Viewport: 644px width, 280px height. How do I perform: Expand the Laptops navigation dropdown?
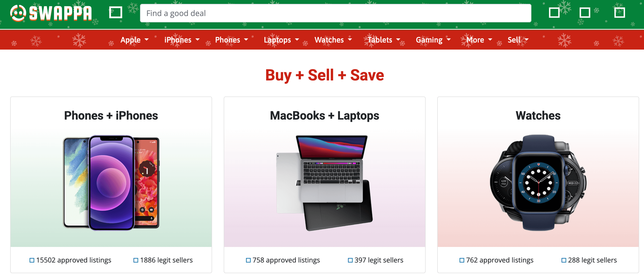pyautogui.click(x=281, y=40)
